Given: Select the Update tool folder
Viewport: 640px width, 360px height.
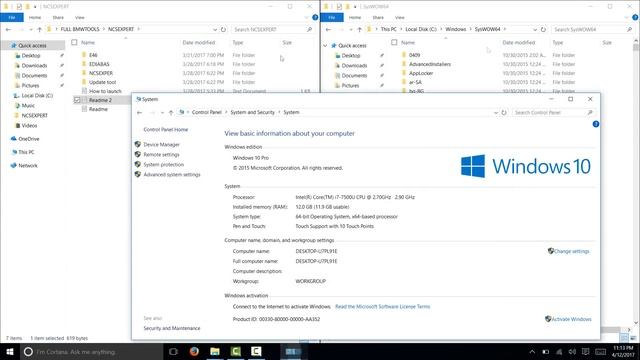Looking at the screenshot, I should tap(102, 82).
